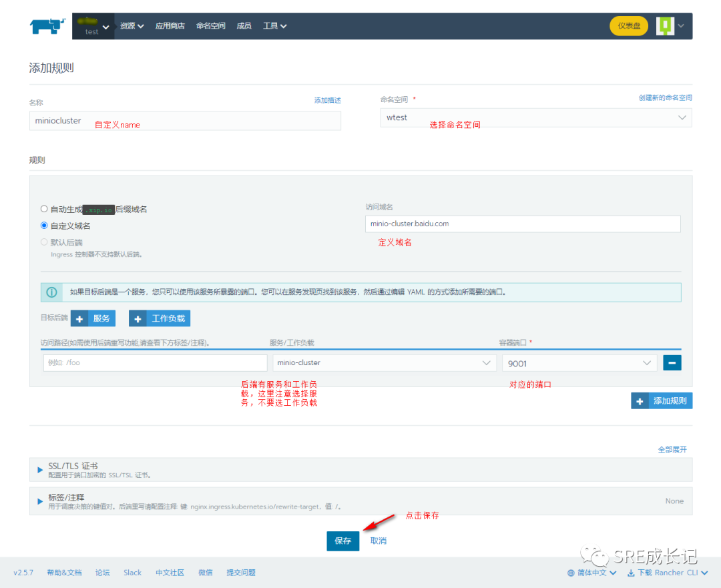Click the v2.5.7 version link
721x588 pixels.
coord(23,573)
